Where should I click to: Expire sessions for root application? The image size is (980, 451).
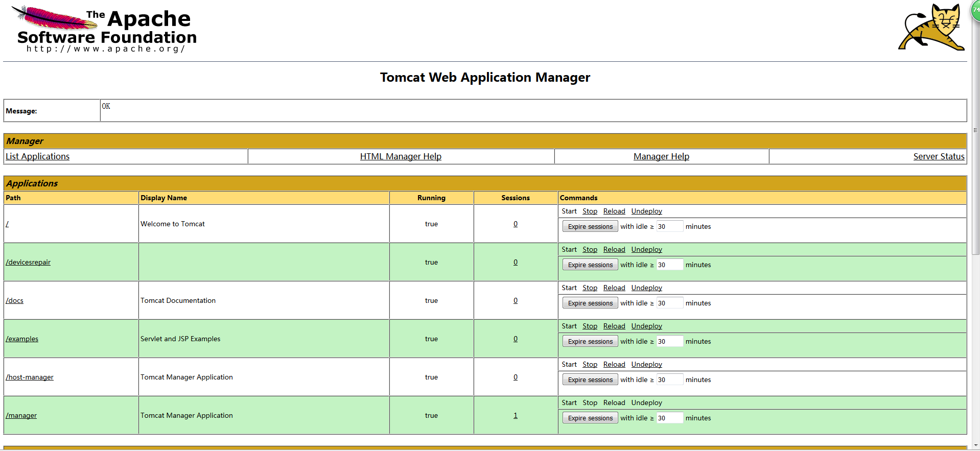point(590,226)
